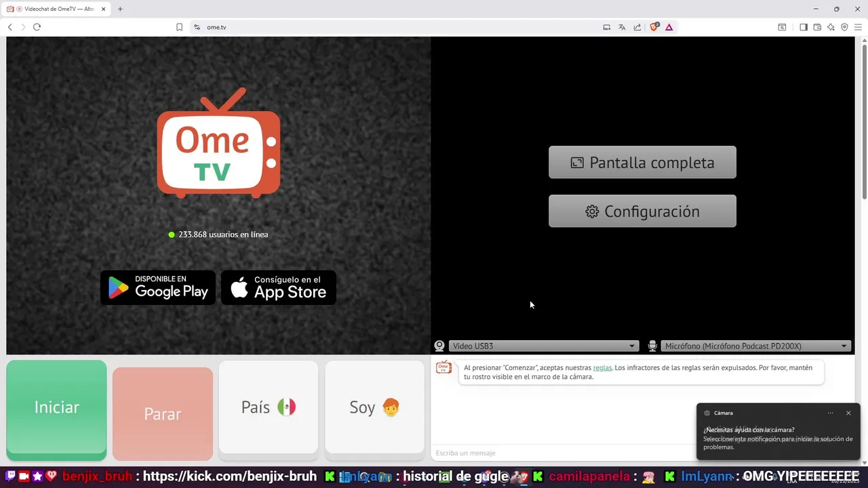Close the Cámara notification
The image size is (868, 488).
848,413
